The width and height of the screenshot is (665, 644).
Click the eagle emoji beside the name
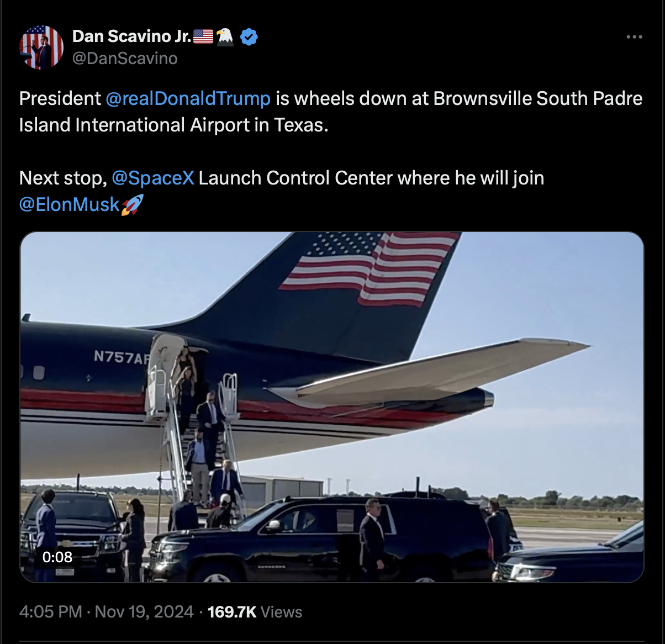(x=225, y=36)
